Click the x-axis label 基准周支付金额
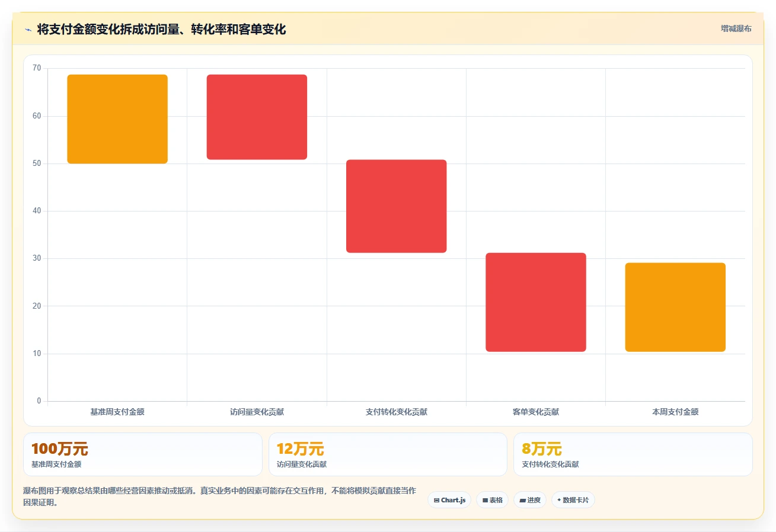This screenshot has height=532, width=776. (x=117, y=412)
